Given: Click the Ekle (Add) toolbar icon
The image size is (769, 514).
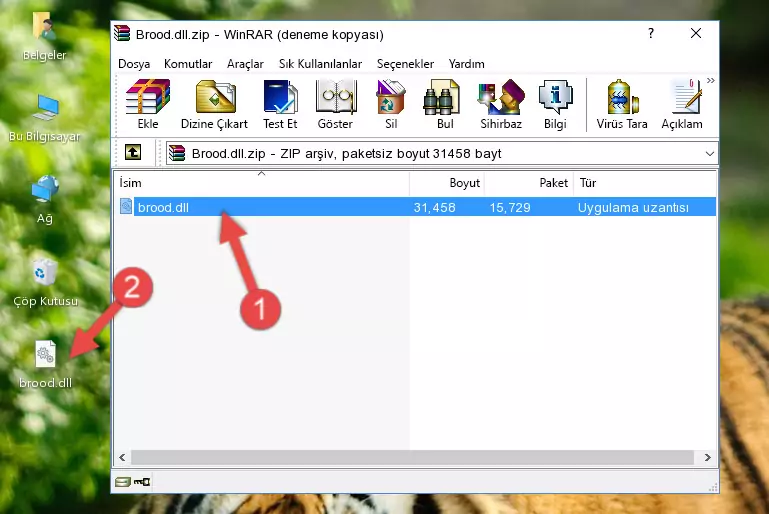Looking at the screenshot, I should click(148, 104).
